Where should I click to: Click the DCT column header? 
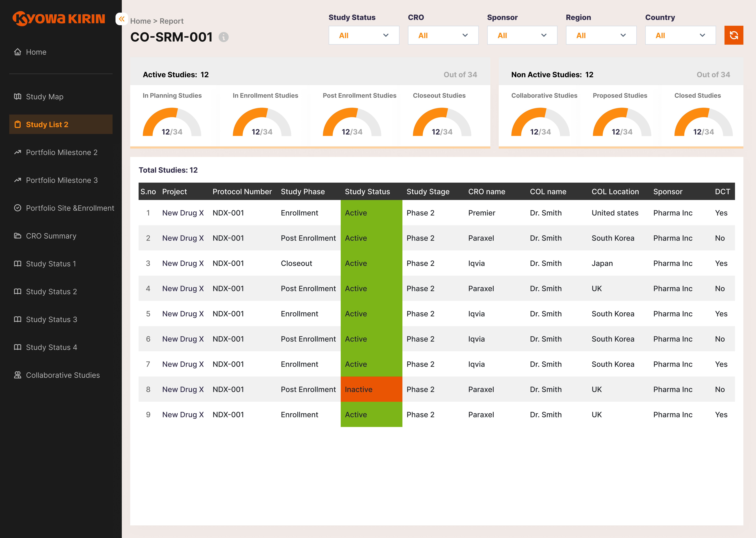click(x=723, y=192)
